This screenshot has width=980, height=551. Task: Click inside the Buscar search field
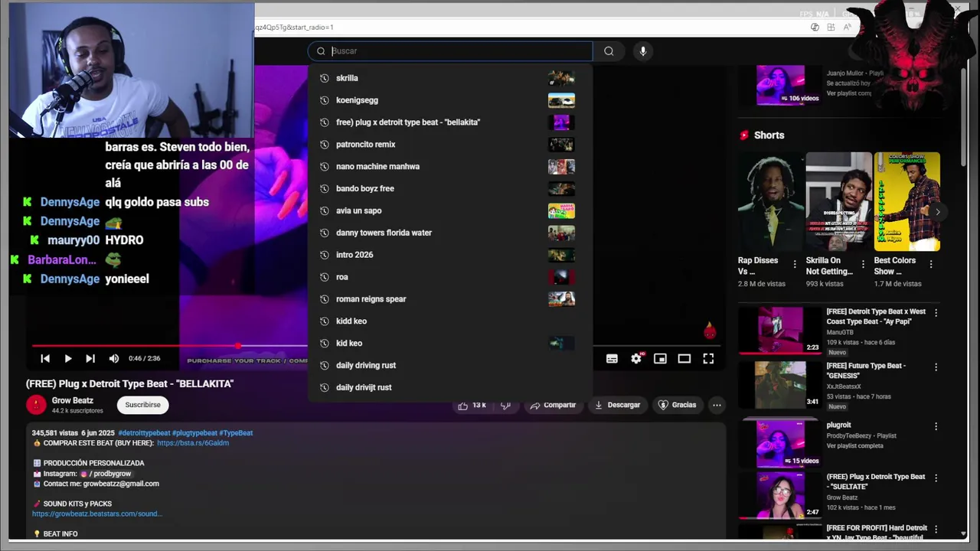450,51
